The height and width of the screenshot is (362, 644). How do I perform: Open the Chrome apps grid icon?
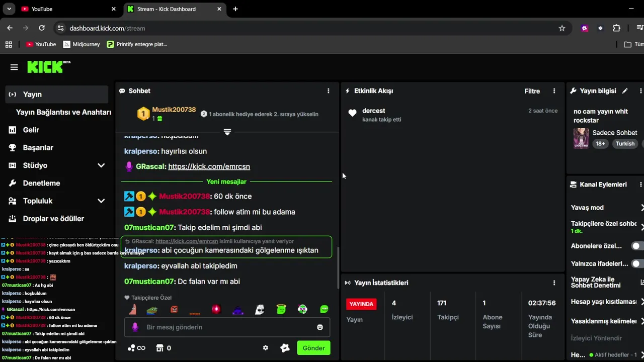coord(9,44)
